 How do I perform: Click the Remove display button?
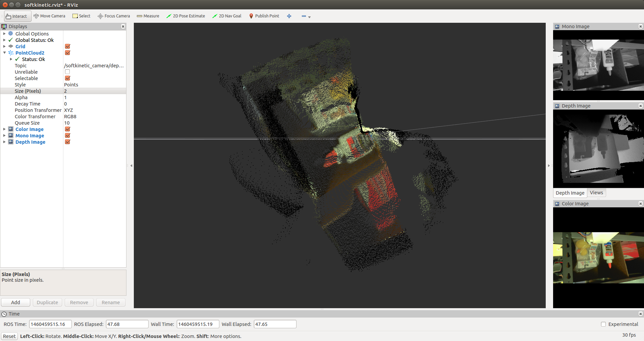[x=79, y=302]
